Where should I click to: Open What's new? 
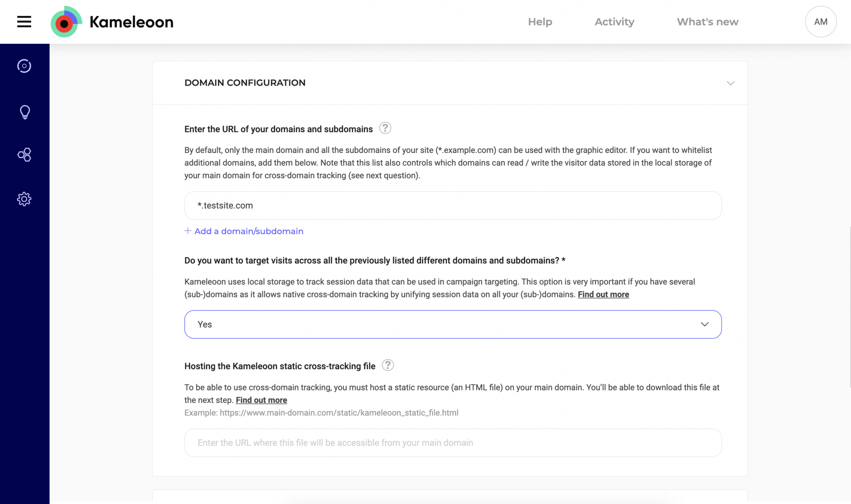(707, 22)
